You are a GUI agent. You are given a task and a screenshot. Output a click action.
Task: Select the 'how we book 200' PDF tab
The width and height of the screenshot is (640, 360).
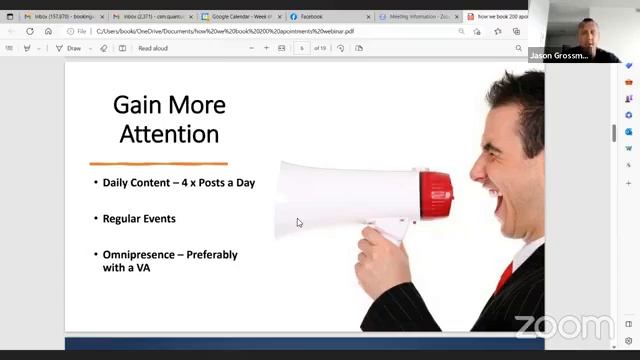(496, 17)
